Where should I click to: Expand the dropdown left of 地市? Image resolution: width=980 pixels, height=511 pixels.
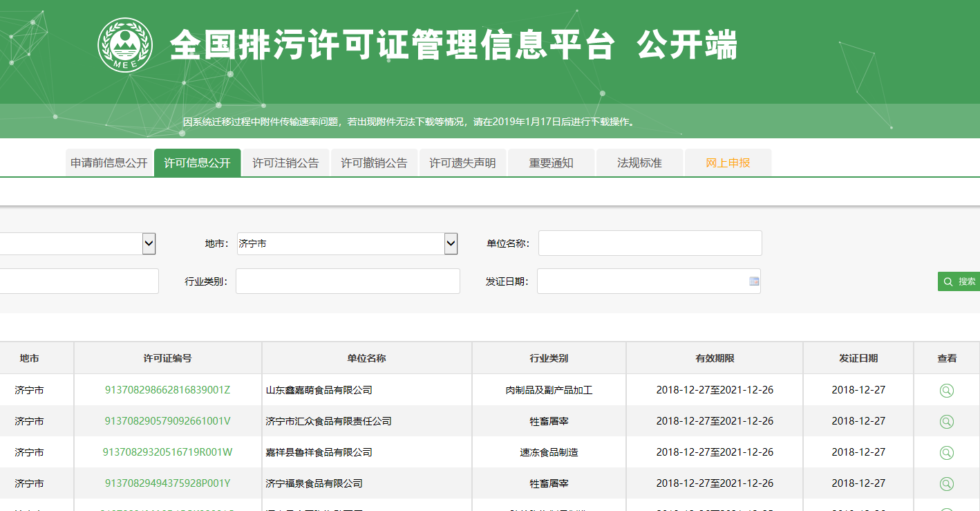[149, 243]
